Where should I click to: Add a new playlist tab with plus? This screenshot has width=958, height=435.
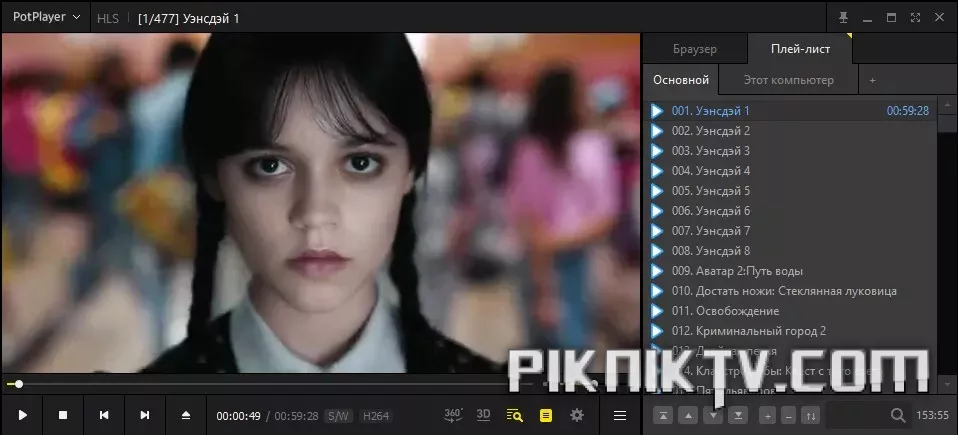pyautogui.click(x=872, y=80)
